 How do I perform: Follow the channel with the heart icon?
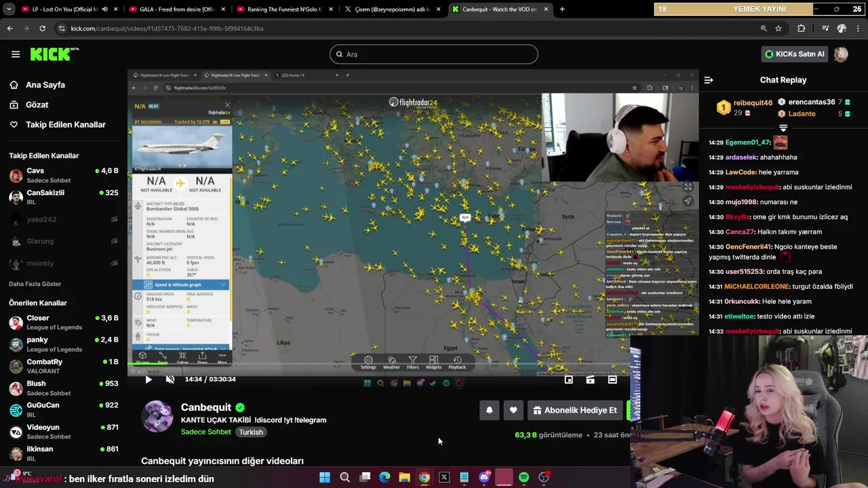tap(513, 410)
